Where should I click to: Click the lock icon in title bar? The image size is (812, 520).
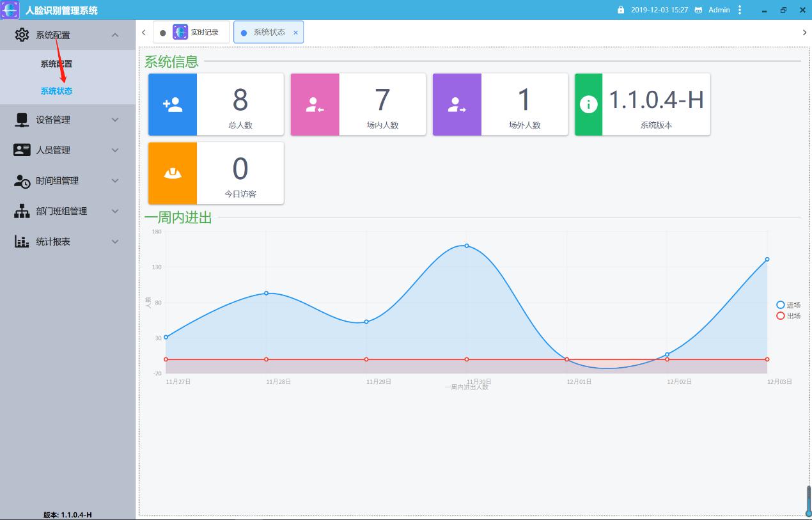point(621,10)
